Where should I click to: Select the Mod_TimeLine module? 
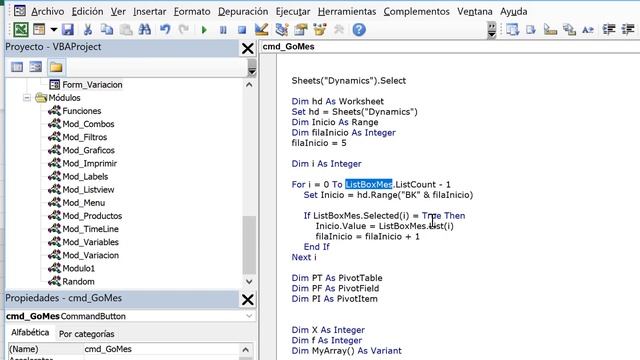click(x=90, y=229)
